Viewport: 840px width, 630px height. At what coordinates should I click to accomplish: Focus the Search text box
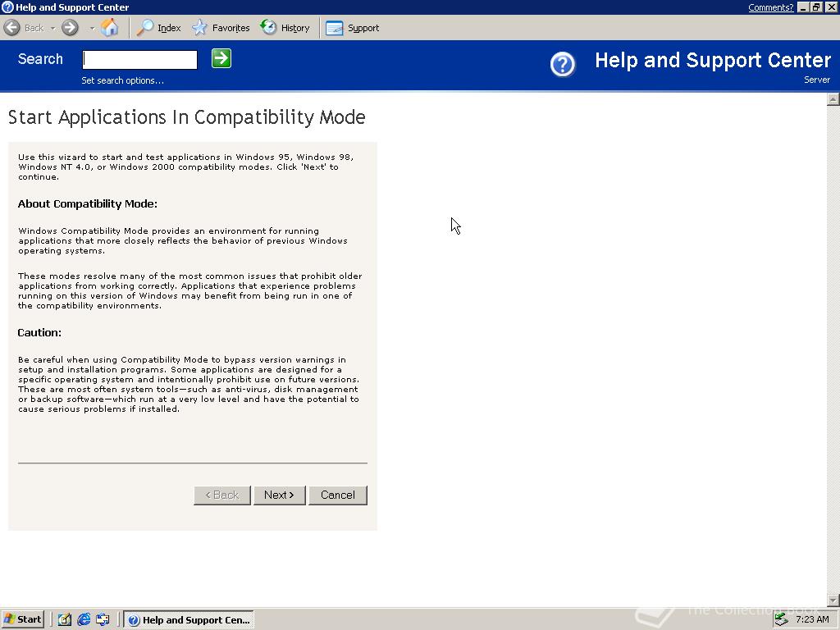(139, 59)
